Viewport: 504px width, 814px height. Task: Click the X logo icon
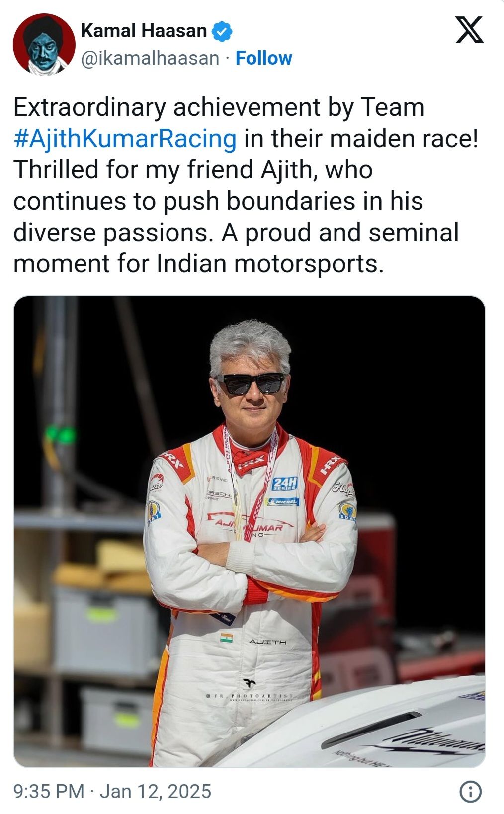click(x=469, y=29)
